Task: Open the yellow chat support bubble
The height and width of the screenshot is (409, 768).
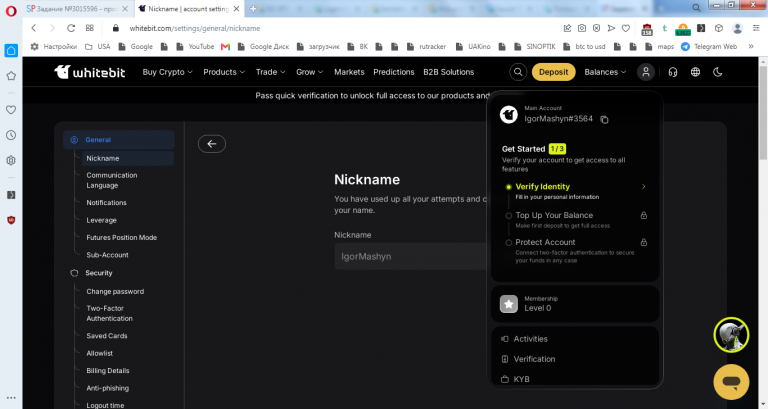Action: (x=731, y=382)
